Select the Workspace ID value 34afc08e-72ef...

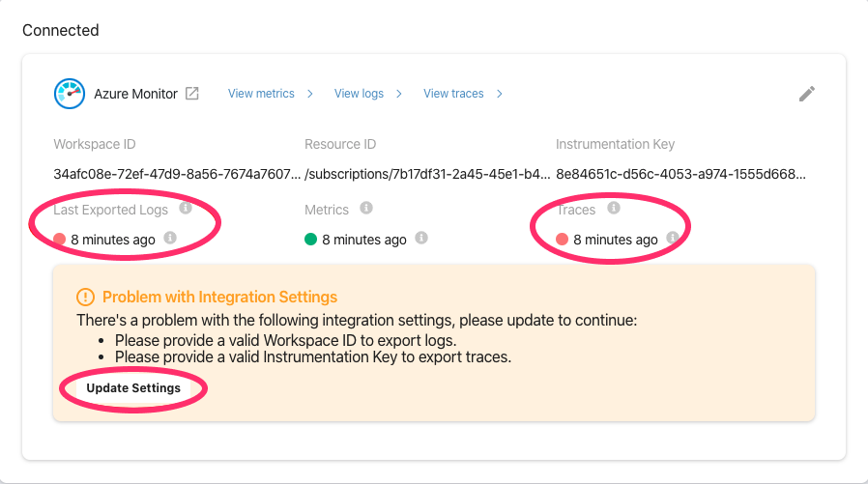click(x=177, y=174)
